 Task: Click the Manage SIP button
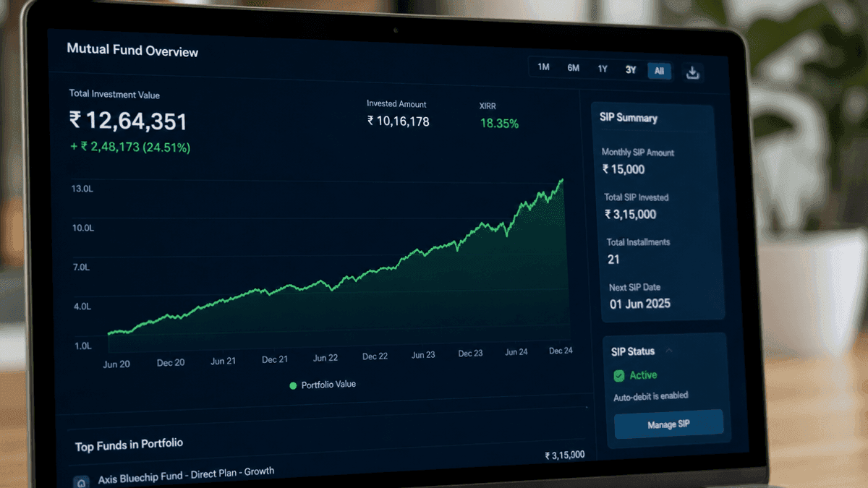tap(668, 424)
